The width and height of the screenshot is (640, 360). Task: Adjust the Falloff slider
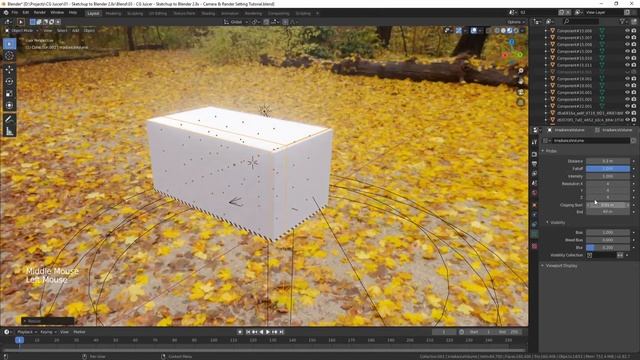click(x=608, y=169)
